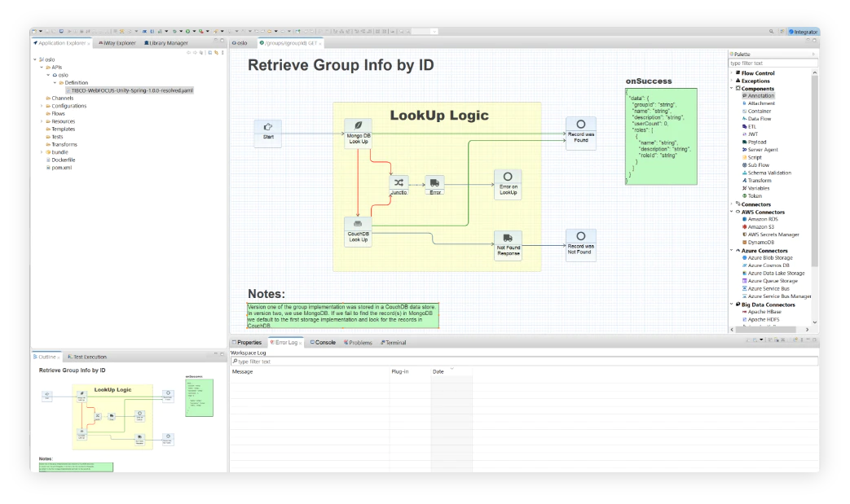Select the TIBCO-WebFOCUS-Unity-Spring yaml file
Image resolution: width=850 pixels, height=504 pixels.
(130, 90)
